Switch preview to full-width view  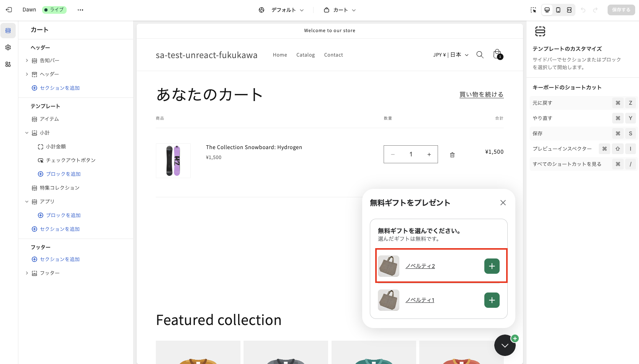click(x=569, y=10)
